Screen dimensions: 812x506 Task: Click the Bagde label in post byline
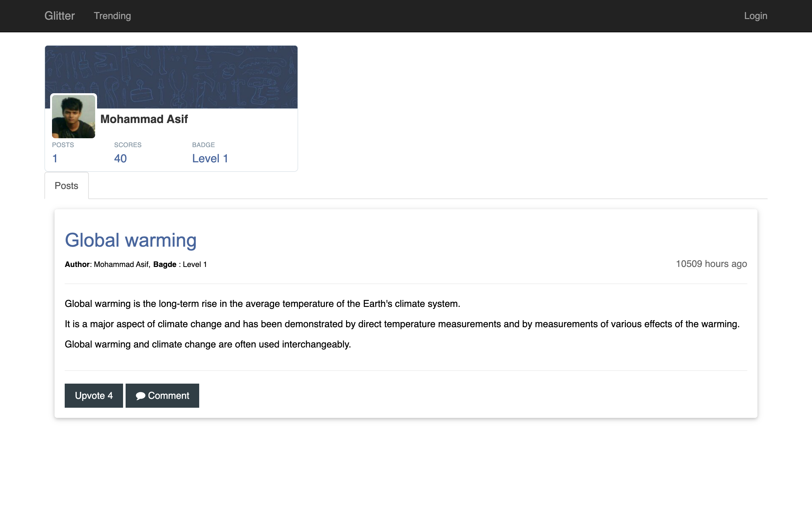click(165, 264)
